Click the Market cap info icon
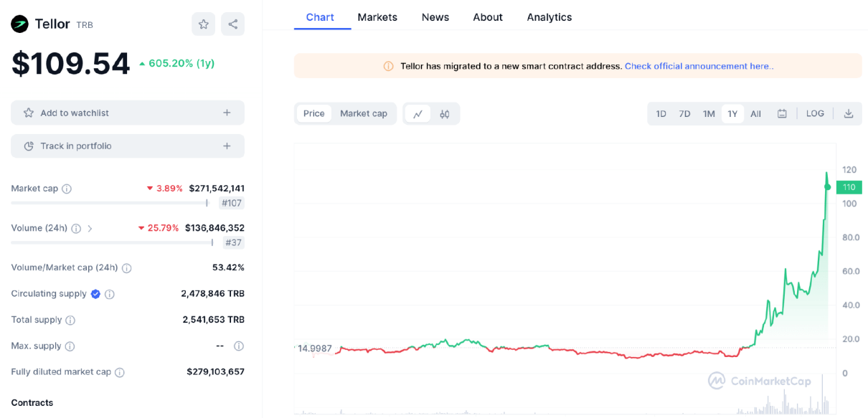868x418 pixels. (67, 189)
